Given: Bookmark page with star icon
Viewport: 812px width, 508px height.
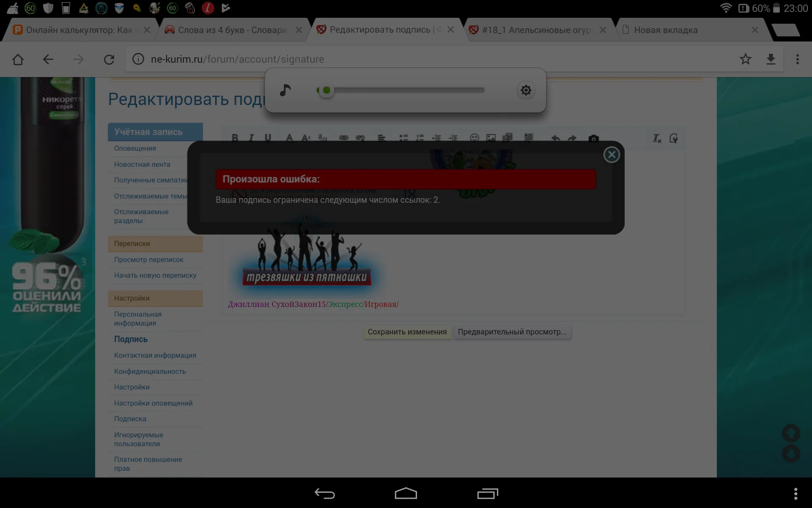Looking at the screenshot, I should [x=745, y=59].
